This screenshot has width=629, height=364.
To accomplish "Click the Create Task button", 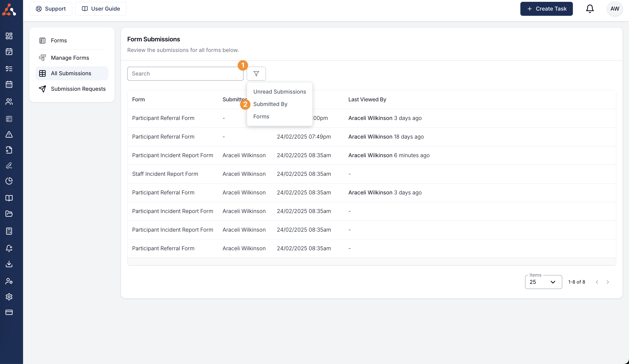I will 546,9.
